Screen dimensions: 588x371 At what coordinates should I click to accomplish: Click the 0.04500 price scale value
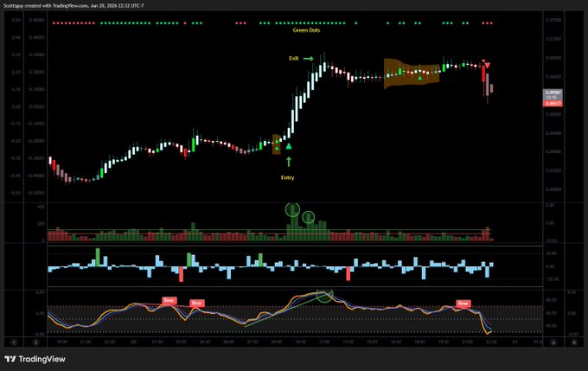point(553,133)
